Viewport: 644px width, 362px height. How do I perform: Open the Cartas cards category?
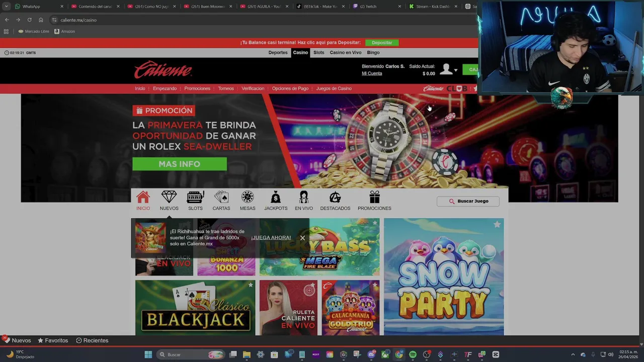pyautogui.click(x=221, y=201)
